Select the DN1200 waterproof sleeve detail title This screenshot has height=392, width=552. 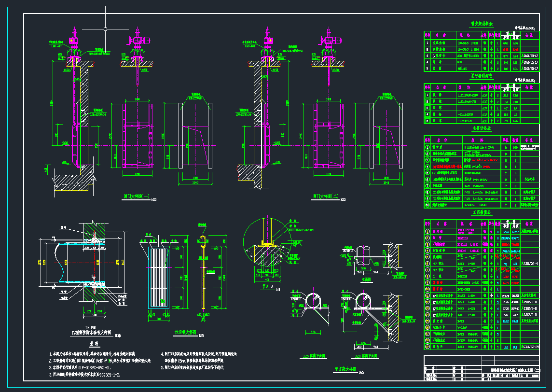click(92, 330)
